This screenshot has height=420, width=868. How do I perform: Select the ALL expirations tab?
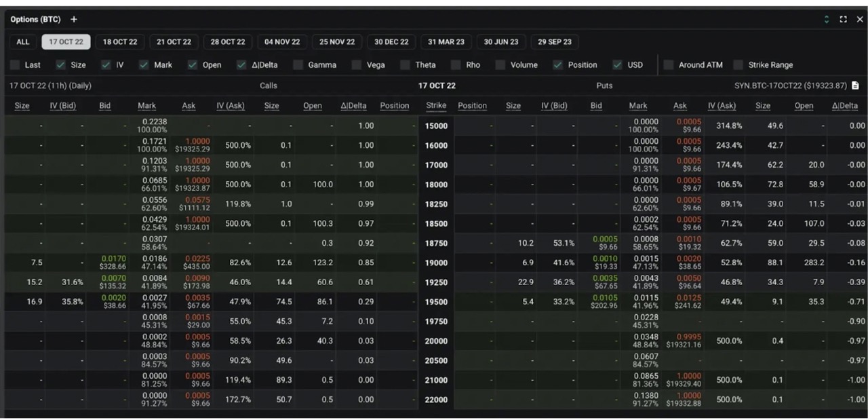click(x=22, y=41)
